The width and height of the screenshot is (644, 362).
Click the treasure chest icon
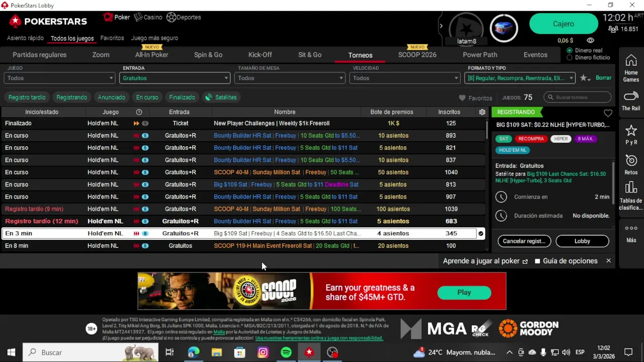tap(504, 27)
